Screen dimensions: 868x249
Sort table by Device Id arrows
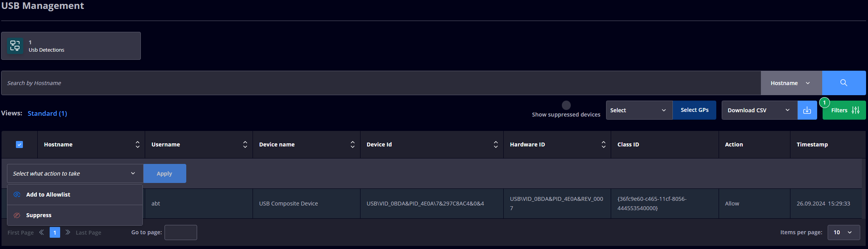(x=496, y=145)
